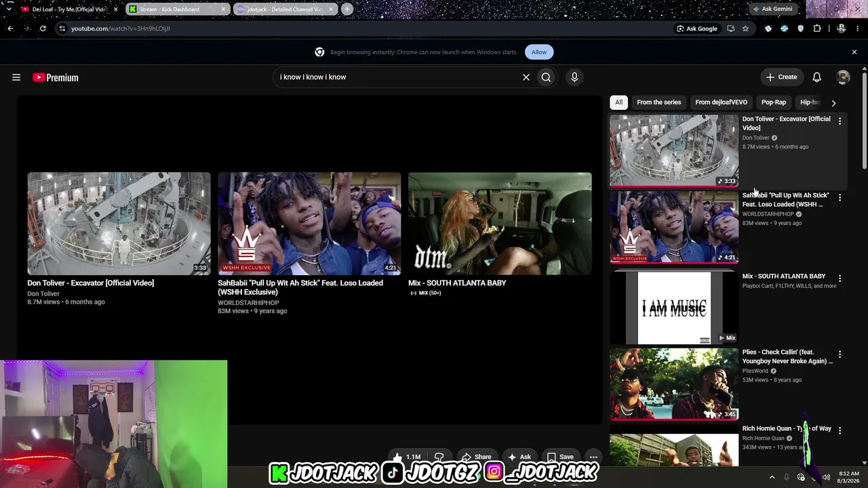Open a new browser tab
The image size is (868, 488).
pos(347,9)
